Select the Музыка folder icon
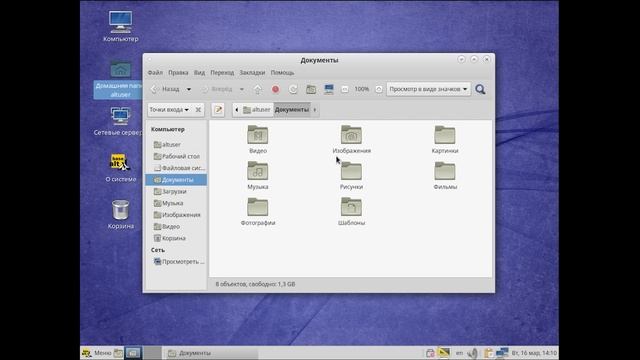640x360 pixels. (258, 171)
